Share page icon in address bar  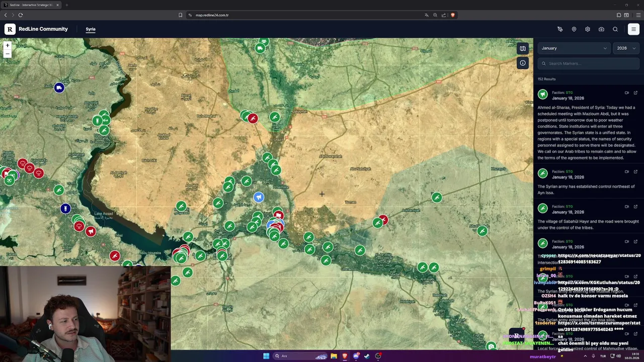444,15
